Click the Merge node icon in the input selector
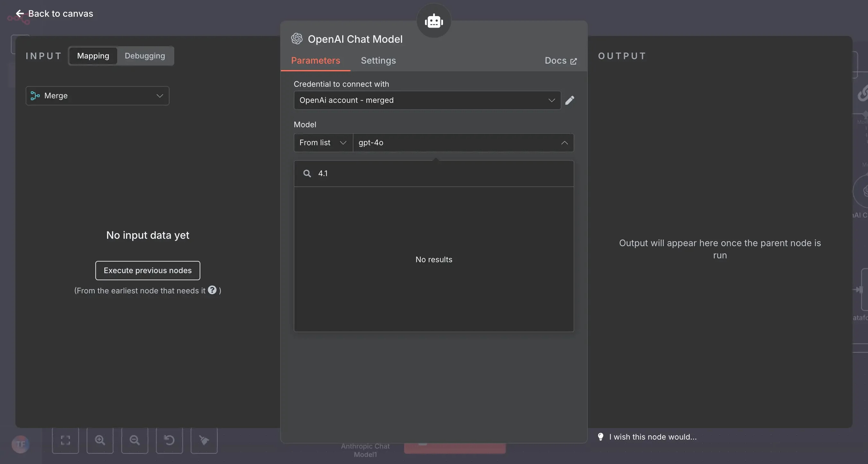 pos(35,96)
